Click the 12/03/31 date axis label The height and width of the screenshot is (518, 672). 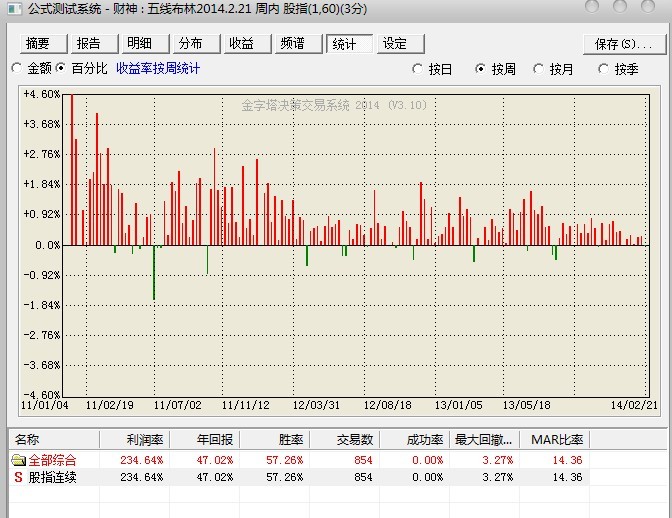pos(316,405)
